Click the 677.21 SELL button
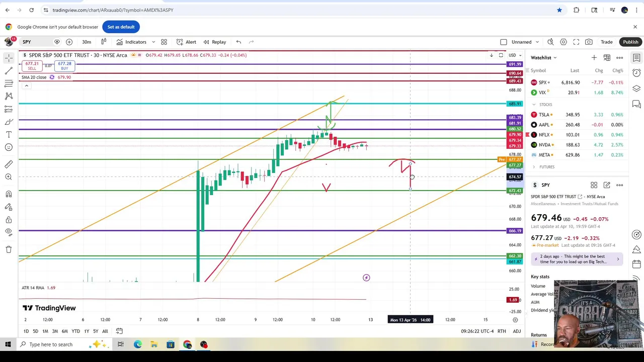This screenshot has height=362, width=644. 32,66
